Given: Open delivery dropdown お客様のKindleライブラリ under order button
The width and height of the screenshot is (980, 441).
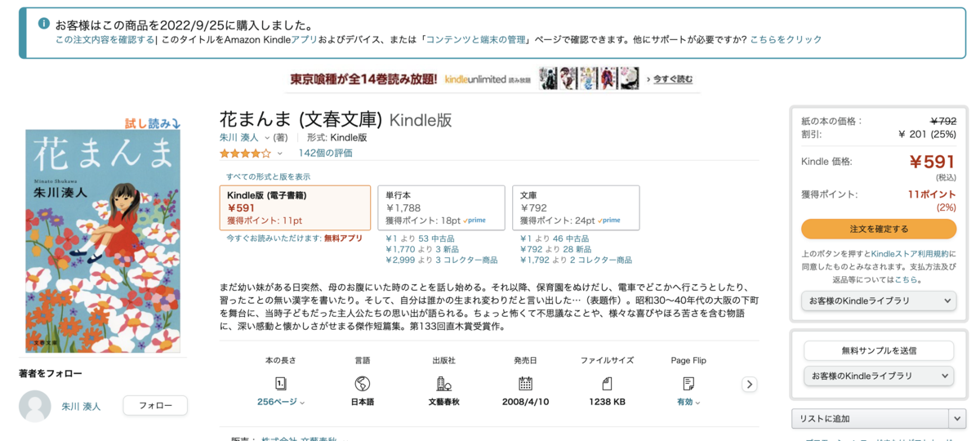Looking at the screenshot, I should [x=879, y=301].
